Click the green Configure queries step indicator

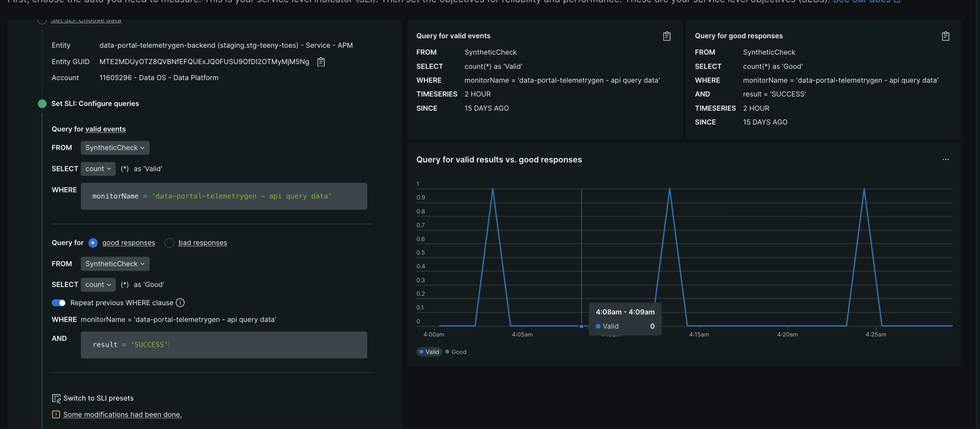(x=42, y=103)
